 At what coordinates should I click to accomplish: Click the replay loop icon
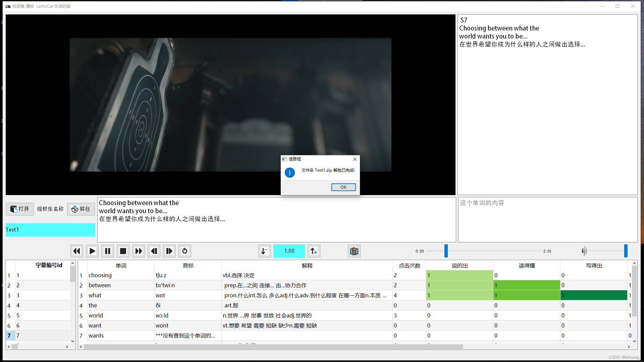pos(185,251)
